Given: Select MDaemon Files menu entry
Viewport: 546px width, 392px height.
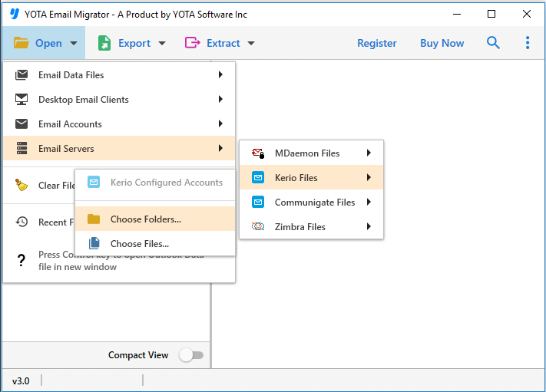Looking at the screenshot, I should tap(311, 153).
